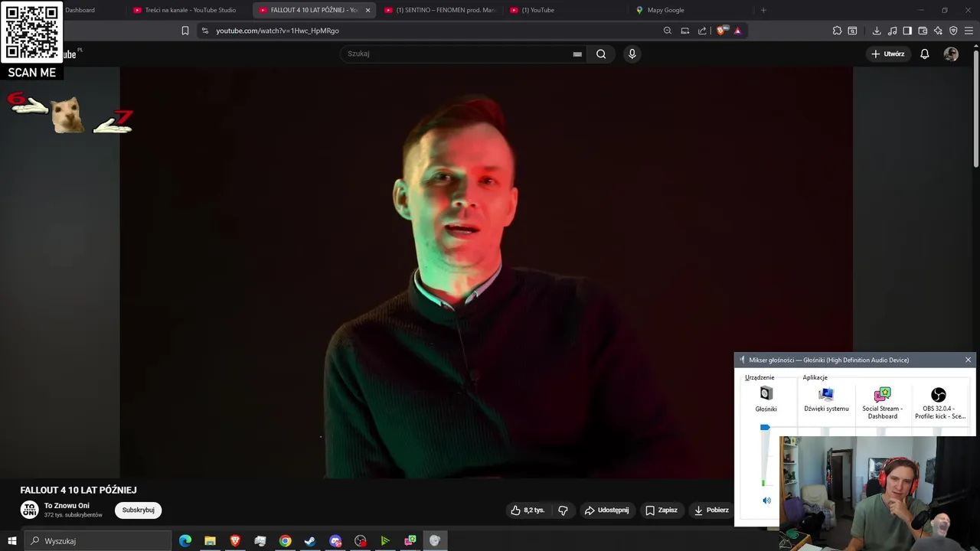Open Microsoft Edge from the taskbar
Image resolution: width=980 pixels, height=551 pixels.
(x=185, y=541)
